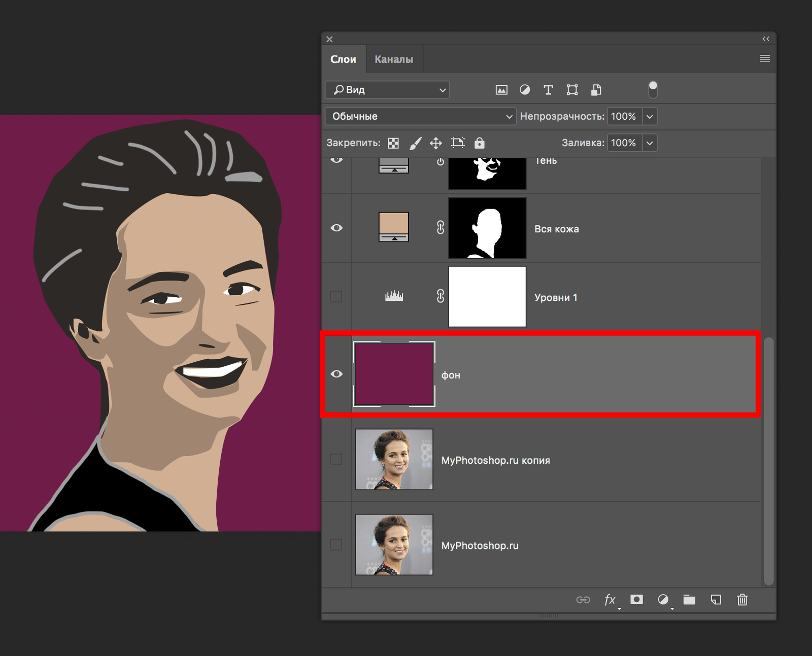Expand the Непрозрачность opacity dropdown arrow
The width and height of the screenshot is (812, 656).
pos(650,116)
